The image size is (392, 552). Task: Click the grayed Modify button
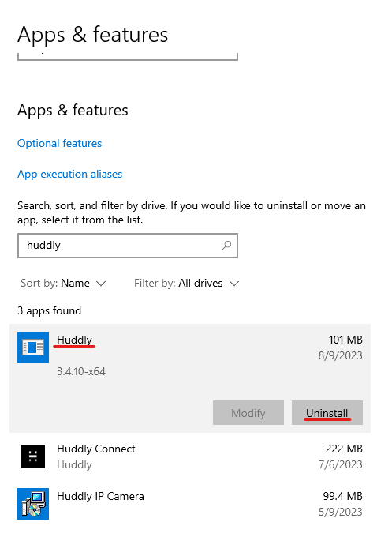click(248, 412)
